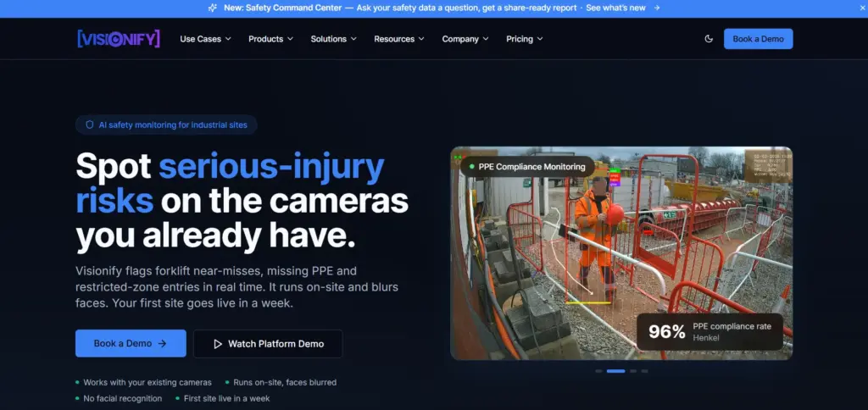Dismiss the announcement banner close icon
The image size is (868, 410).
point(862,8)
